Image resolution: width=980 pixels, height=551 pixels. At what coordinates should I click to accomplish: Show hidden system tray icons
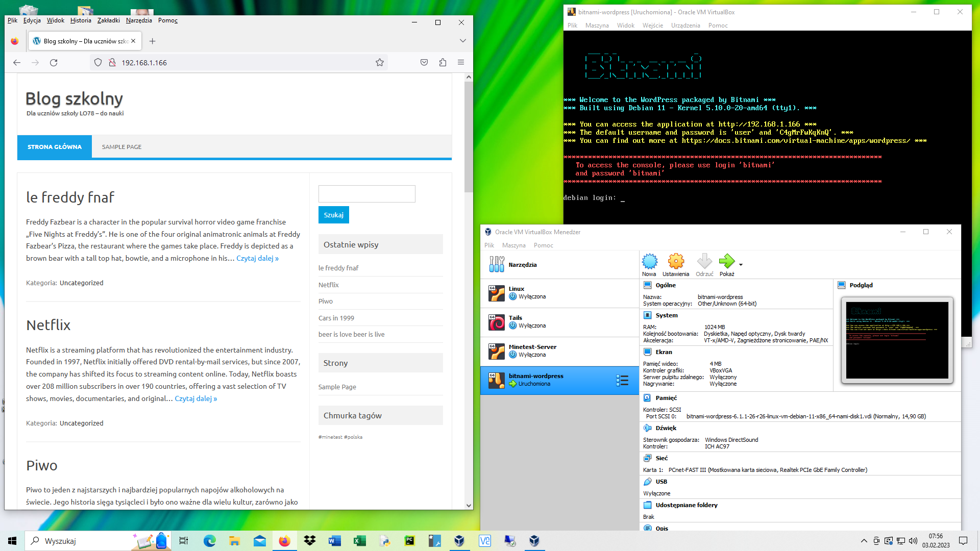864,541
